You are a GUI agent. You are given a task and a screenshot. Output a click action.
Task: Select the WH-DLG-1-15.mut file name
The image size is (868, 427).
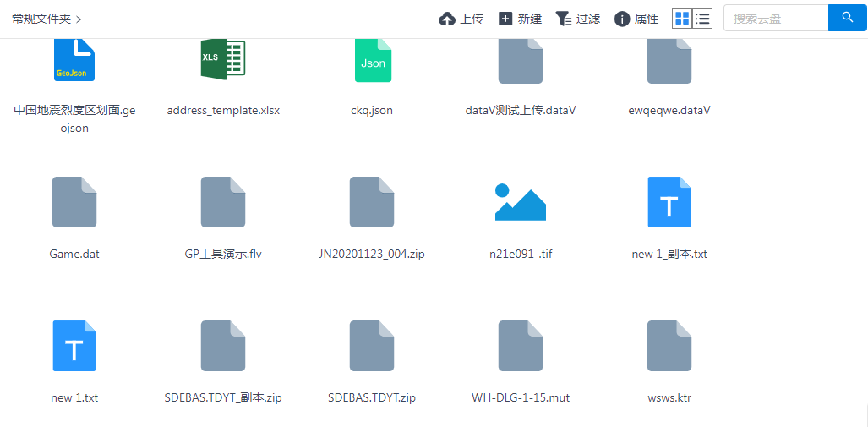(x=521, y=397)
